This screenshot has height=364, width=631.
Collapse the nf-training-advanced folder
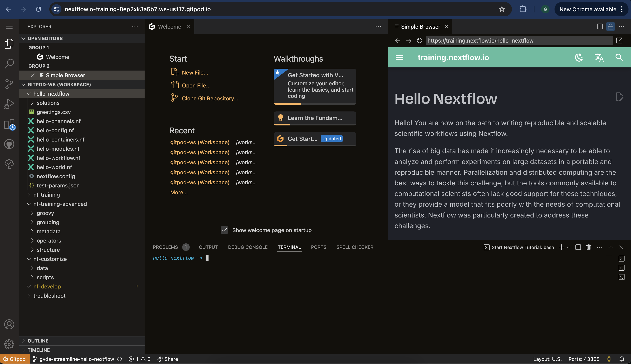(82, 204)
